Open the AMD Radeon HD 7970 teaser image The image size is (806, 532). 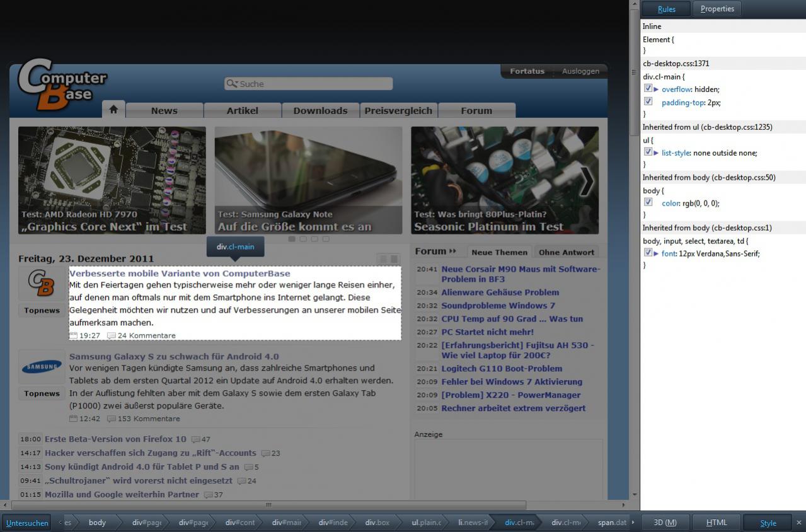pos(112,180)
